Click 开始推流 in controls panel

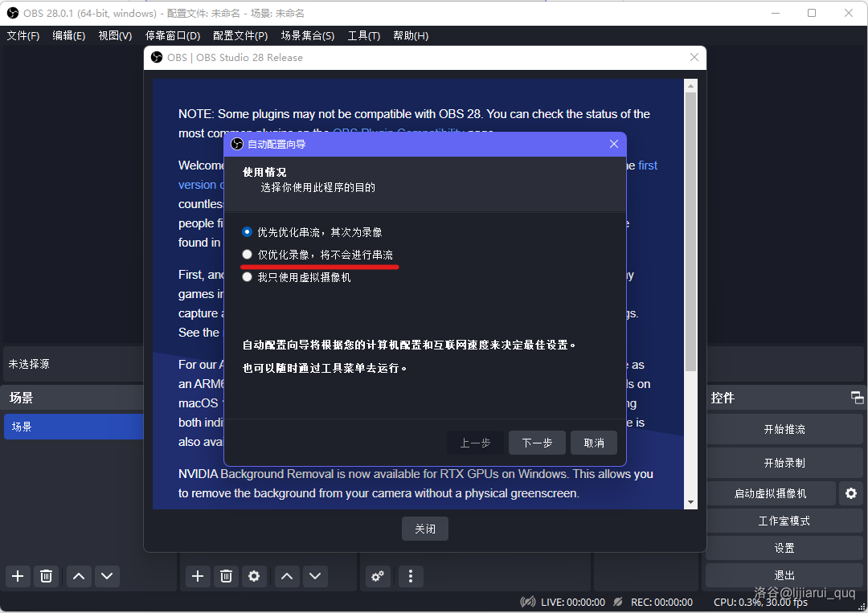(x=784, y=429)
